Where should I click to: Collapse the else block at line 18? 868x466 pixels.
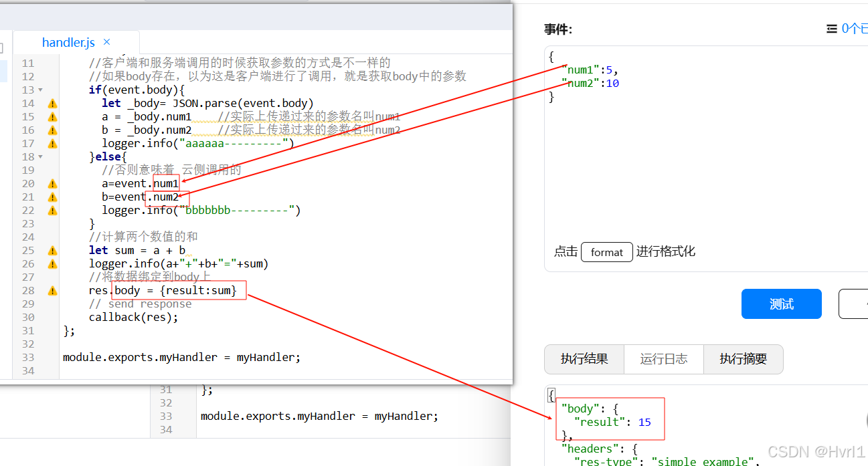tap(40, 156)
